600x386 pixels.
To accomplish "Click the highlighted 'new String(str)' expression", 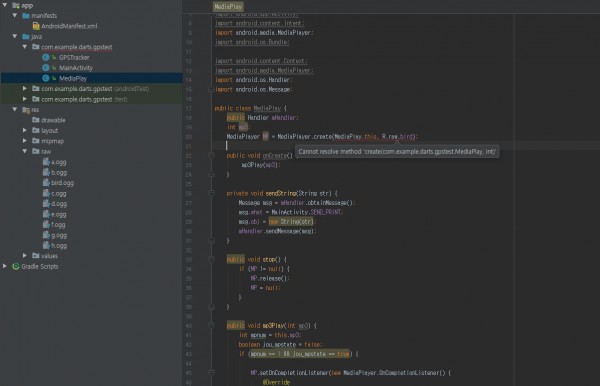I will (291, 222).
